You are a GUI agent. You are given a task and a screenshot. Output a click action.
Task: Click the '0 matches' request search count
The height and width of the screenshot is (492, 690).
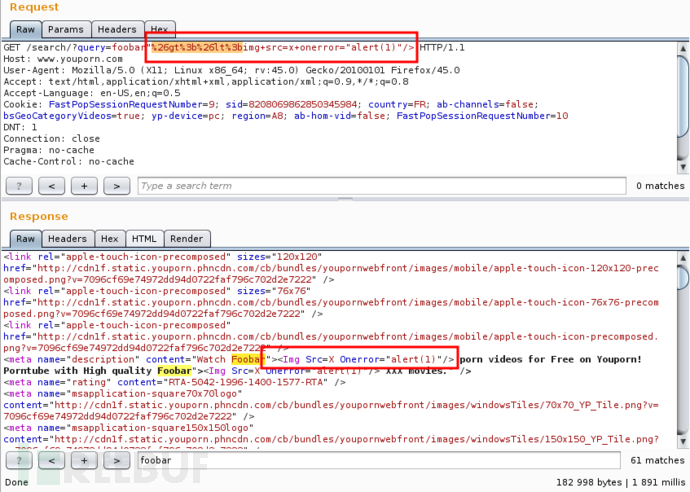[660, 186]
